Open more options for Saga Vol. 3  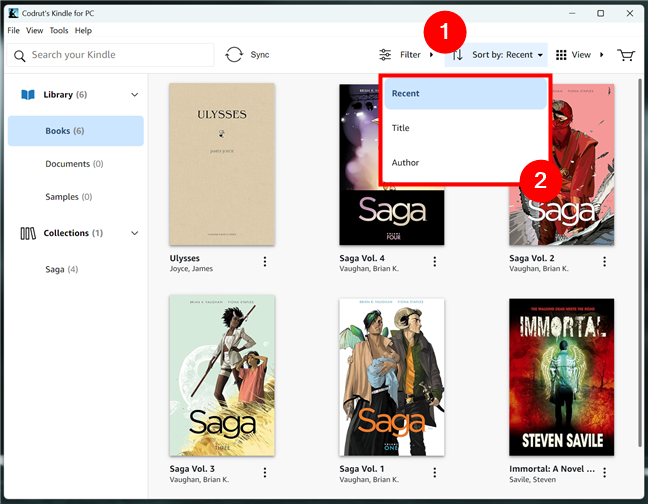265,472
